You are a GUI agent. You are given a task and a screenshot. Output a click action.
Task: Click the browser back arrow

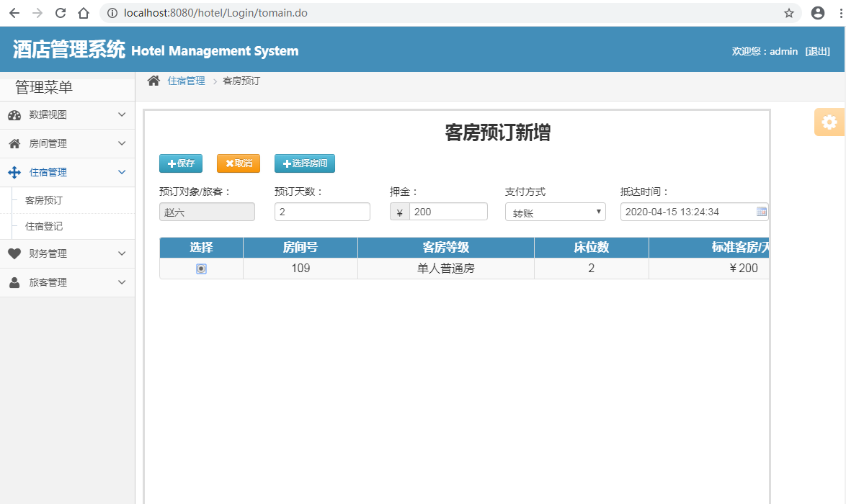(x=14, y=13)
